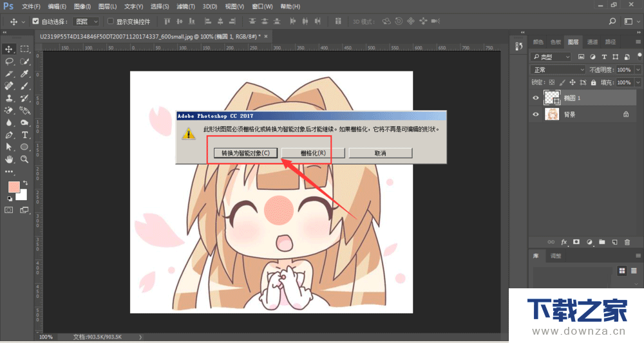
Task: Toggle lock image pixels brush icon
Action: coord(562,82)
